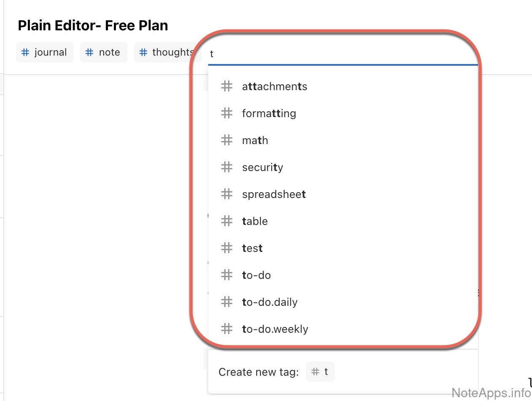Click the hash icon beside test
The height and width of the screenshot is (401, 532).
point(227,248)
